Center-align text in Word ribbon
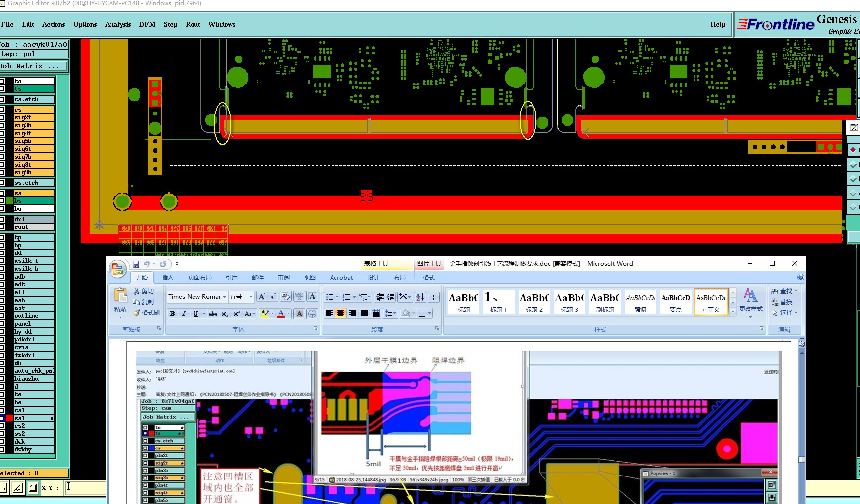 click(340, 313)
